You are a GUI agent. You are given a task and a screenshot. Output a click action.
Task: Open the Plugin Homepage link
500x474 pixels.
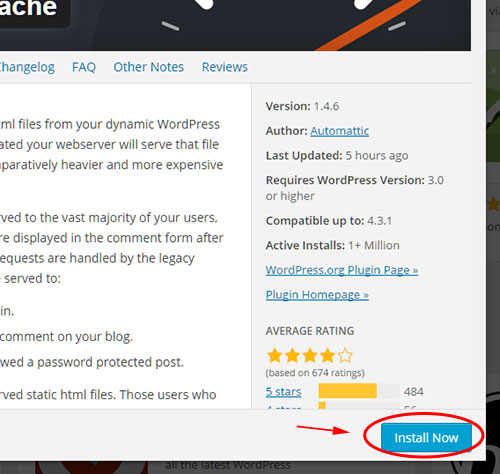[317, 294]
